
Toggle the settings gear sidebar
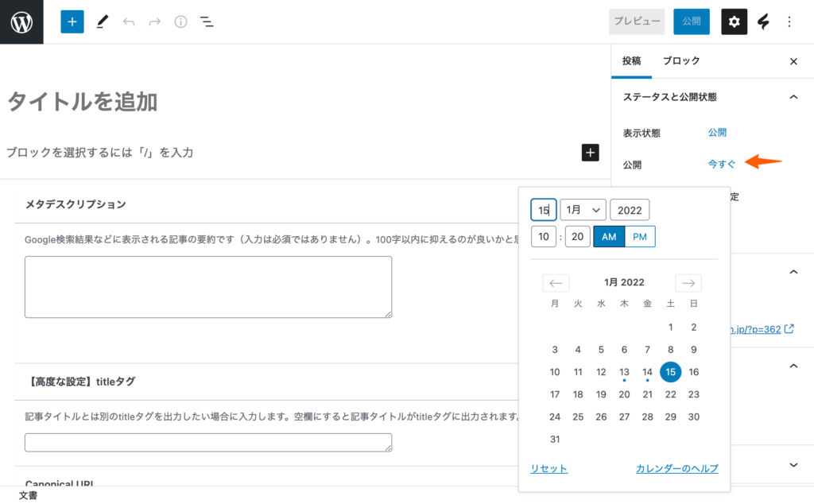(734, 21)
